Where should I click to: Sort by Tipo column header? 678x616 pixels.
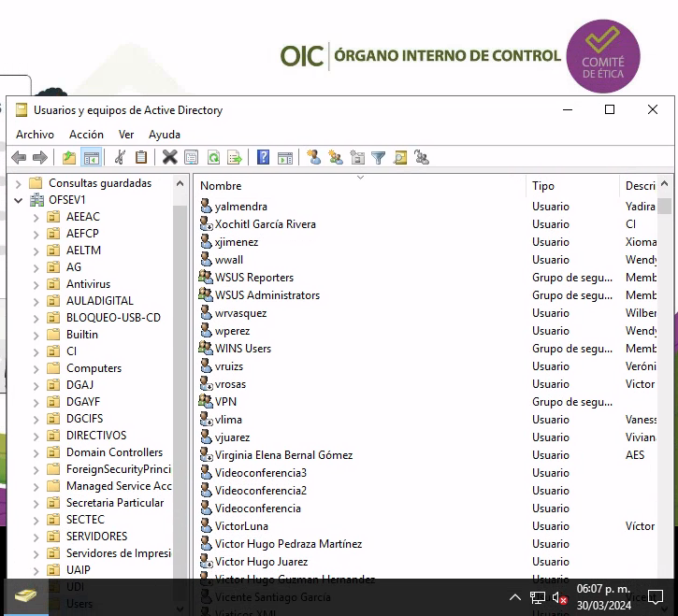pyautogui.click(x=572, y=186)
